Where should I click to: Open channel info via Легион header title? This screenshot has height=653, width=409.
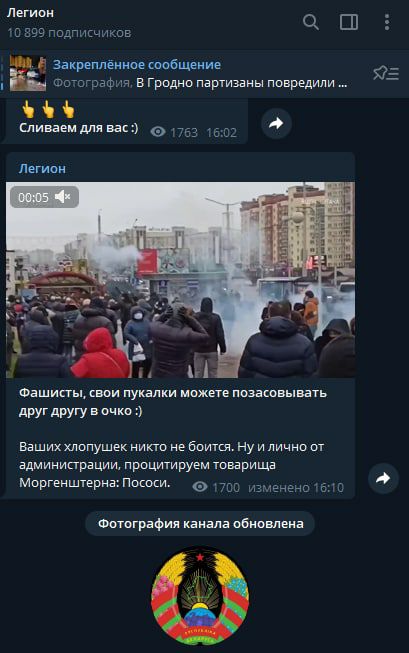point(30,13)
